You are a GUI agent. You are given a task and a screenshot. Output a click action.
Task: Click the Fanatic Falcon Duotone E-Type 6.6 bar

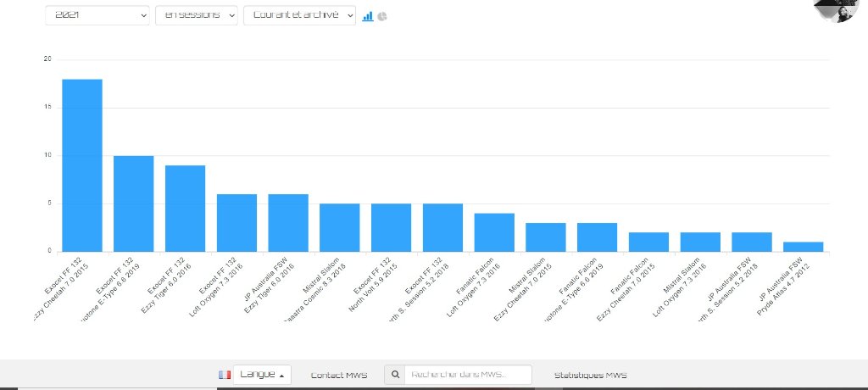598,237
